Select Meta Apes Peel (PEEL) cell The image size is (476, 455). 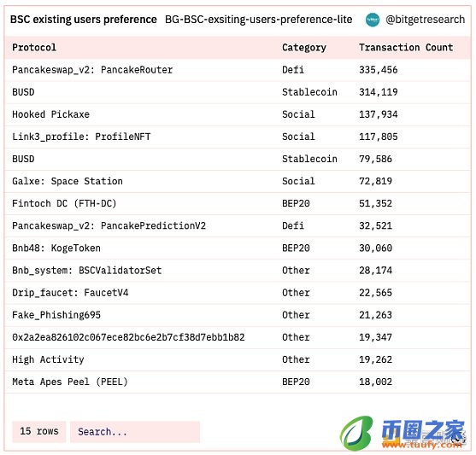coord(70,382)
